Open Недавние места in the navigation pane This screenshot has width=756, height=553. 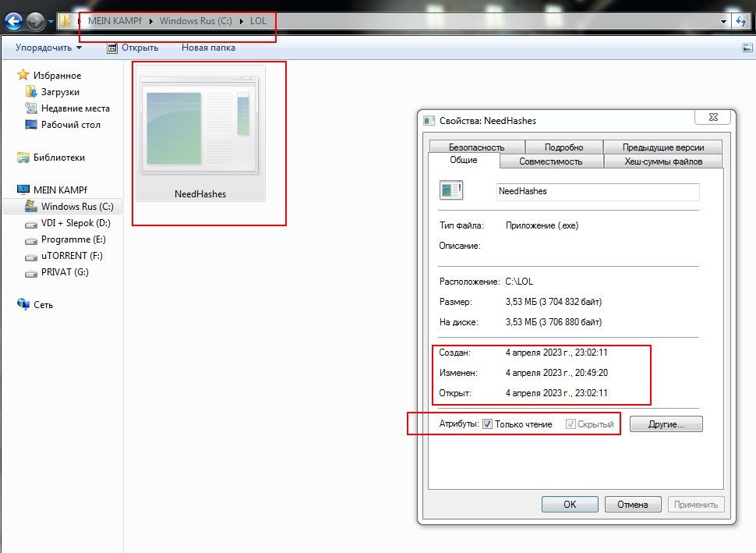[76, 108]
